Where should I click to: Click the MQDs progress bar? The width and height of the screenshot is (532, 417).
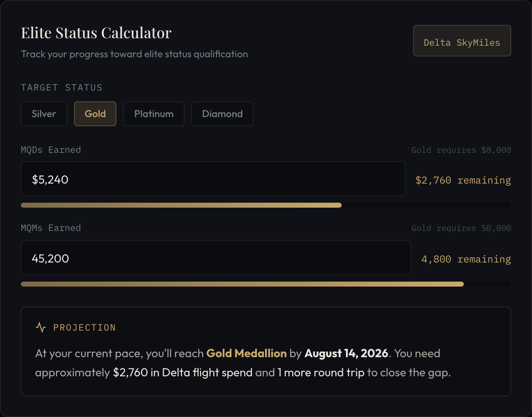266,205
